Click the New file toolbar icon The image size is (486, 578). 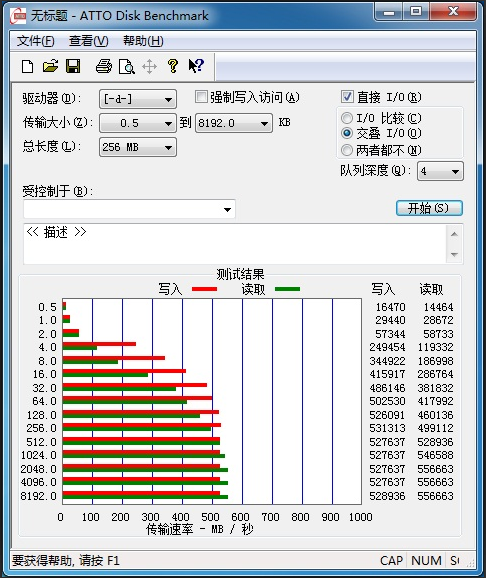click(27, 67)
